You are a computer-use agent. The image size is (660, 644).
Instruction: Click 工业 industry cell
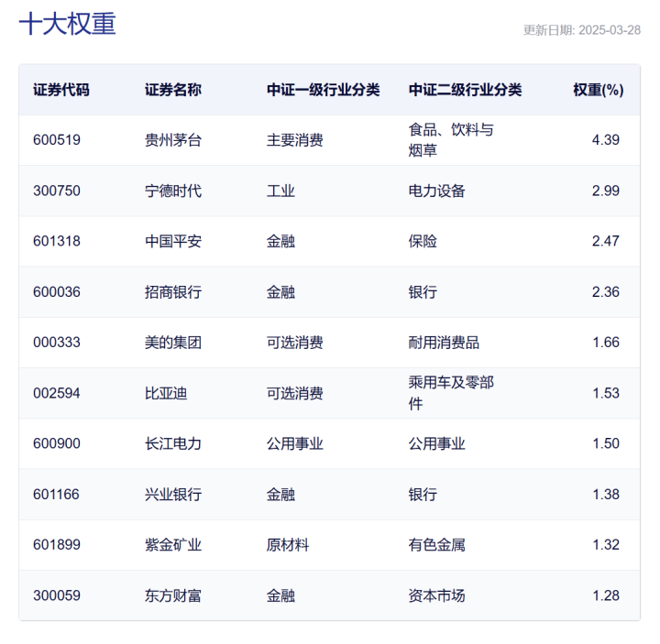[x=280, y=191]
